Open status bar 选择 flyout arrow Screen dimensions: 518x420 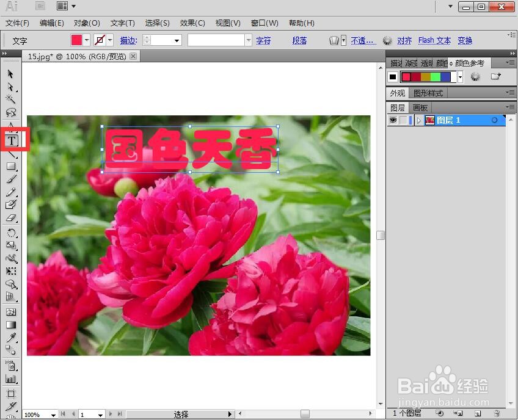(230, 414)
